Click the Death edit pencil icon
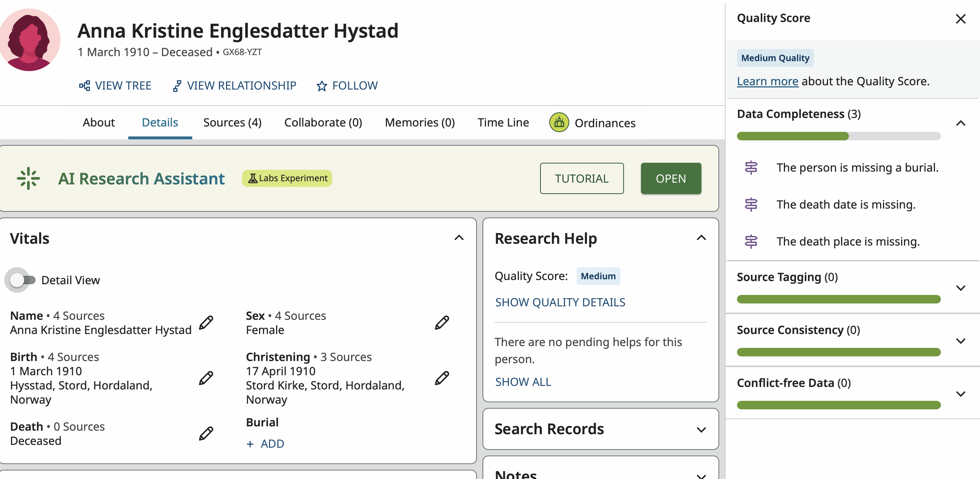The height and width of the screenshot is (479, 980). pyautogui.click(x=206, y=434)
